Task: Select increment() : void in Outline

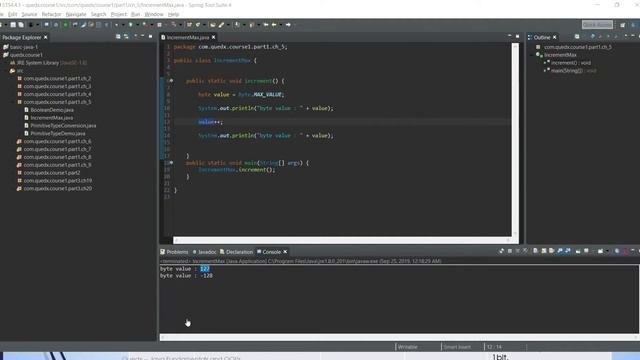Action: pyautogui.click(x=570, y=63)
